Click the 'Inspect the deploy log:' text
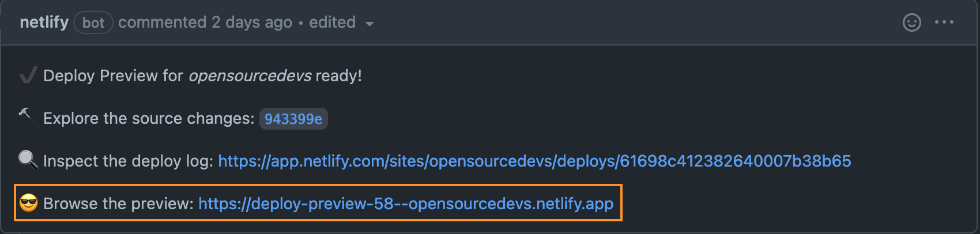 [128, 161]
